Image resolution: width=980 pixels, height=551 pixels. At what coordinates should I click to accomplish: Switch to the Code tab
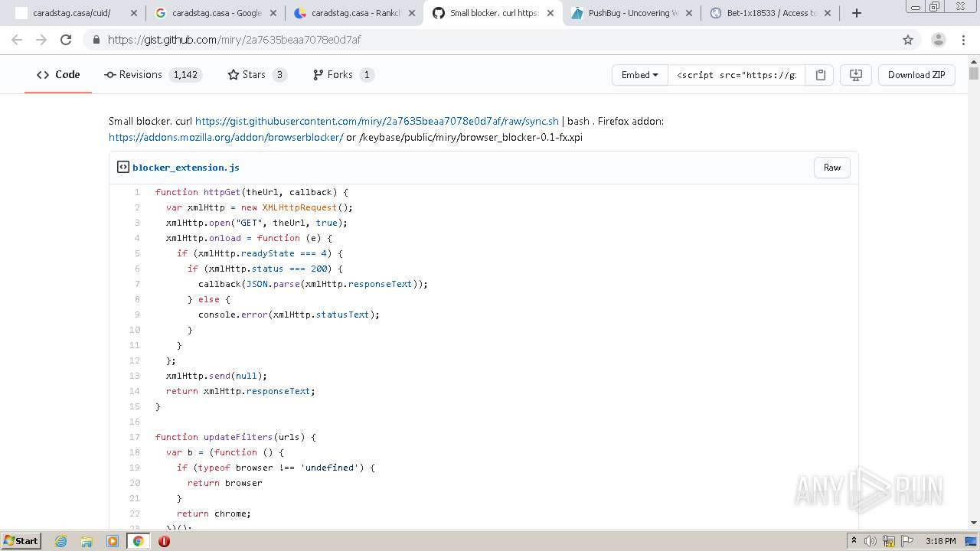[58, 74]
